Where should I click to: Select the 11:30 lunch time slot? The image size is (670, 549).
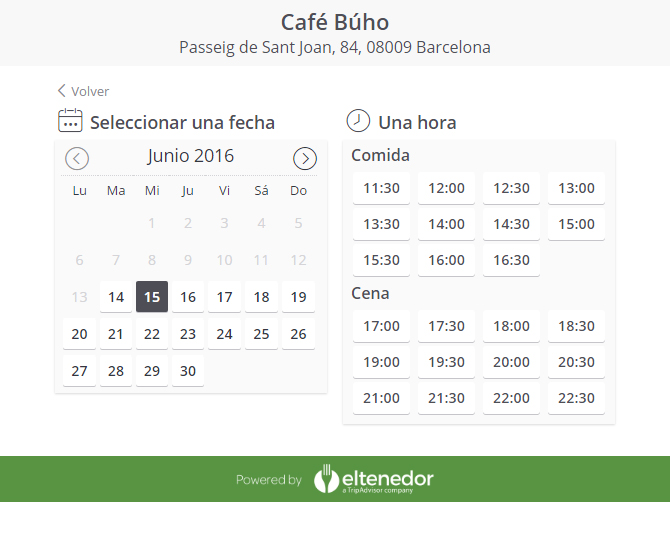coord(381,188)
